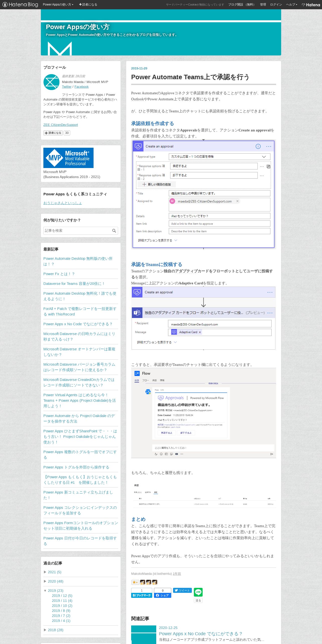Screen dimensions: 322x644
Task: Open the profile Twitter link
Action: pyautogui.click(x=67, y=87)
